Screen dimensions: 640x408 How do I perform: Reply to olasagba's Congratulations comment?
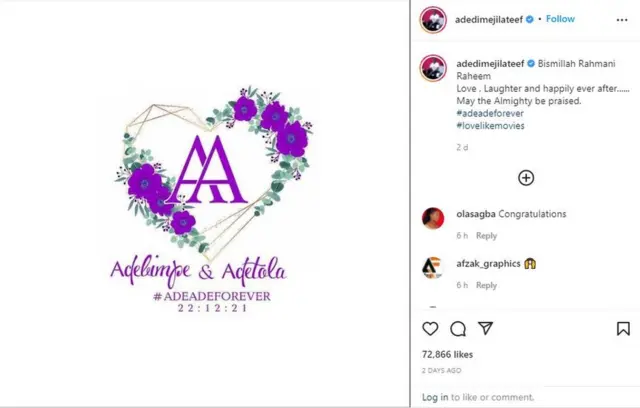point(486,236)
